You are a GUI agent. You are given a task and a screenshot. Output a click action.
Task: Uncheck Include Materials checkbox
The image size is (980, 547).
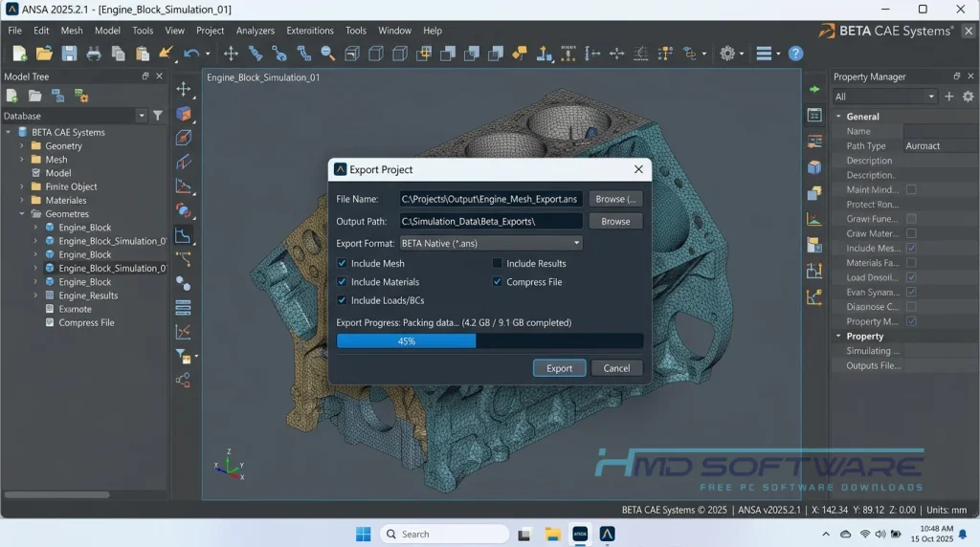[342, 281]
